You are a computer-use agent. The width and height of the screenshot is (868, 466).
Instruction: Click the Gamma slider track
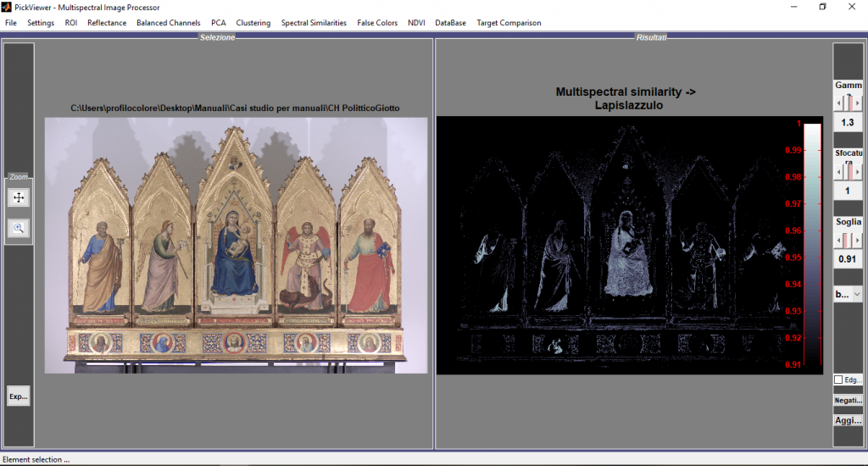pyautogui.click(x=848, y=103)
